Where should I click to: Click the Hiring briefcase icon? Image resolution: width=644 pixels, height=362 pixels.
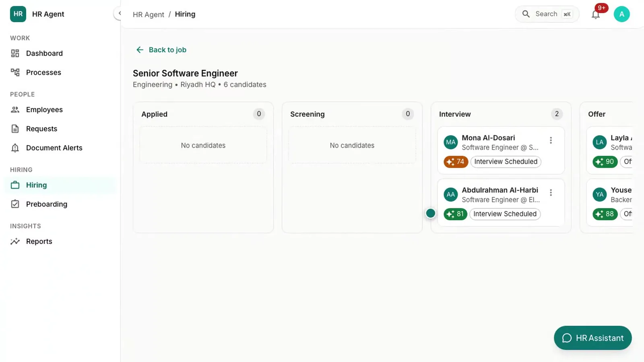coord(15,185)
